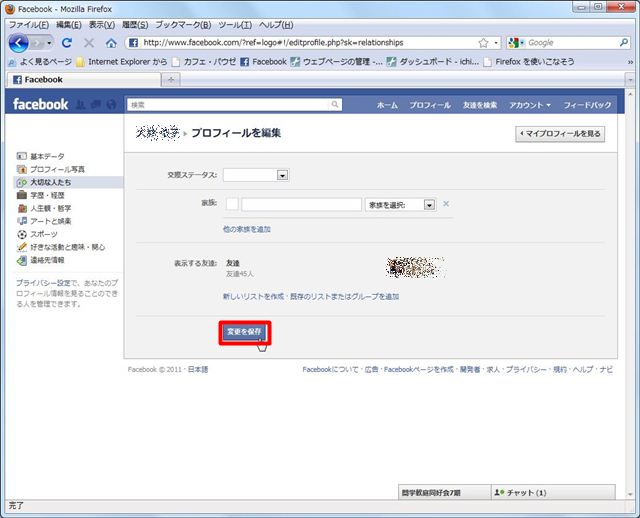The height and width of the screenshot is (518, 640).
Task: Click the facebook logo
Action: click(40, 104)
